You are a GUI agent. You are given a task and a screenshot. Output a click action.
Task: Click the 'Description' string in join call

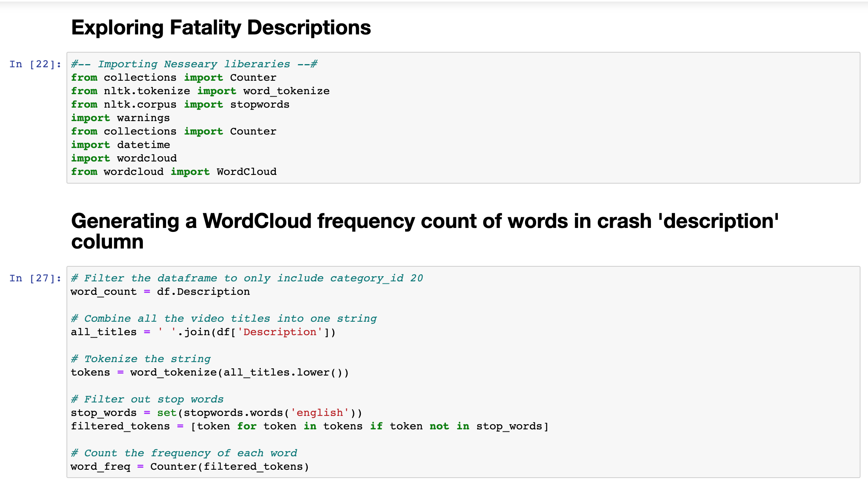click(x=280, y=332)
